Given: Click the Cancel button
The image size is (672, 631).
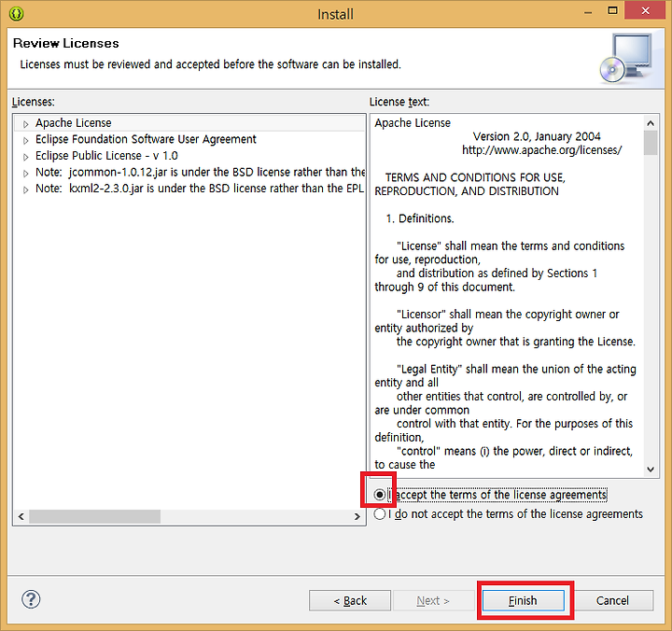Looking at the screenshot, I should tap(612, 600).
